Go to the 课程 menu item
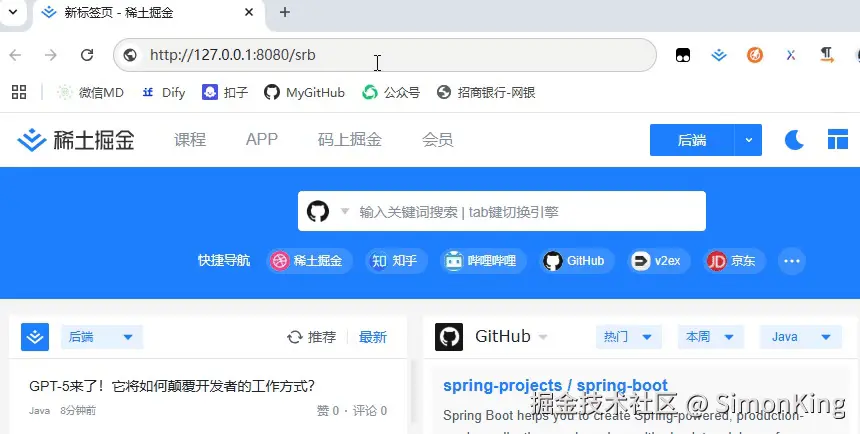The height and width of the screenshot is (434, 860). click(x=190, y=140)
